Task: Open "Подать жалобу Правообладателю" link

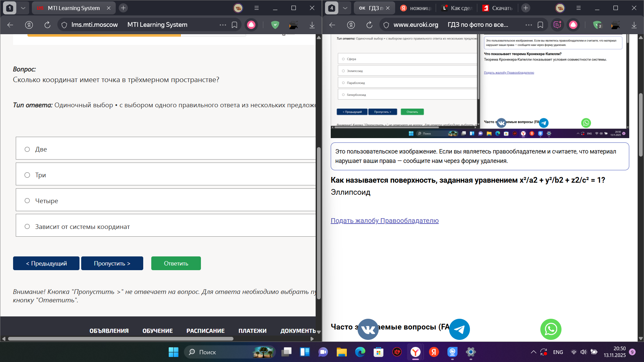Action: (x=385, y=221)
